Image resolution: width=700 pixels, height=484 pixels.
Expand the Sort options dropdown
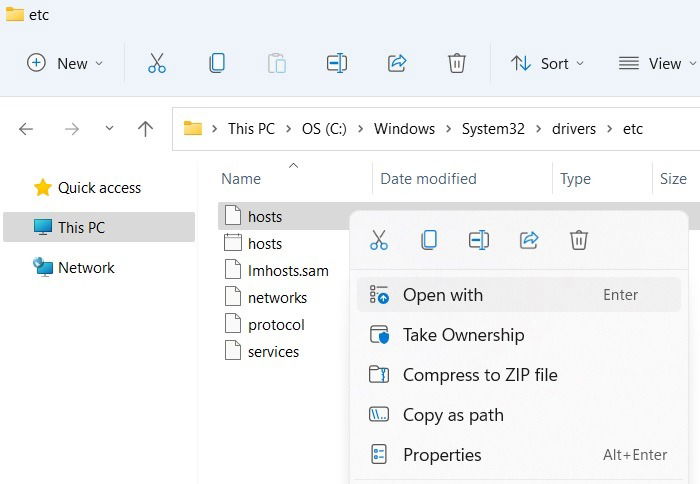(547, 63)
